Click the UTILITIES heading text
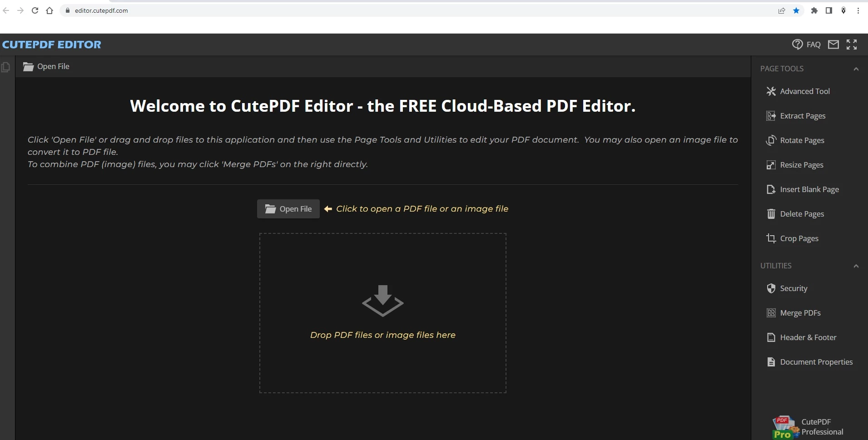Image resolution: width=868 pixels, height=440 pixels. click(x=776, y=266)
